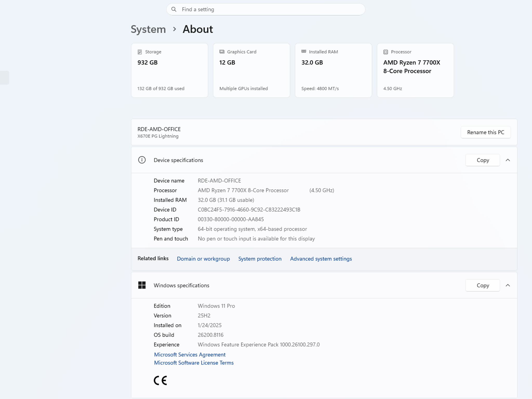Select the No pen or touch input text

tap(256, 238)
